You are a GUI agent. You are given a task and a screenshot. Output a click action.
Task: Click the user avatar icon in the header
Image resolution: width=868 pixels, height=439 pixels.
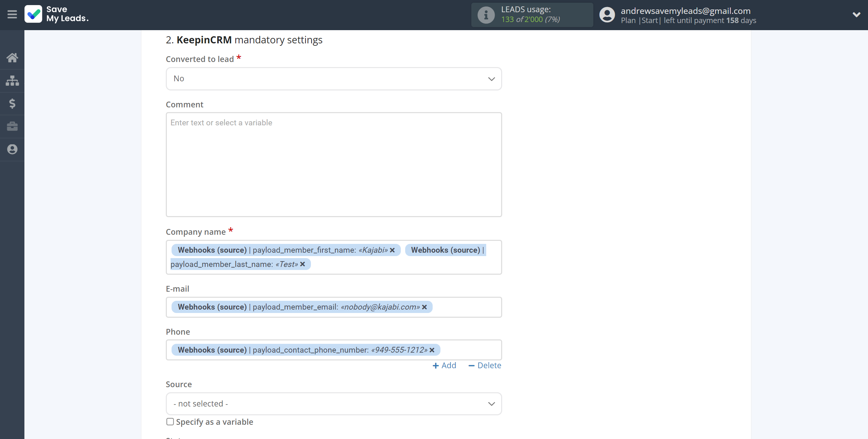tap(607, 15)
